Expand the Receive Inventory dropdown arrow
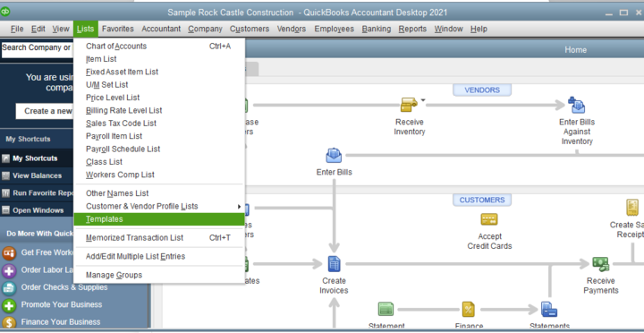The height and width of the screenshot is (333, 644). click(x=423, y=100)
